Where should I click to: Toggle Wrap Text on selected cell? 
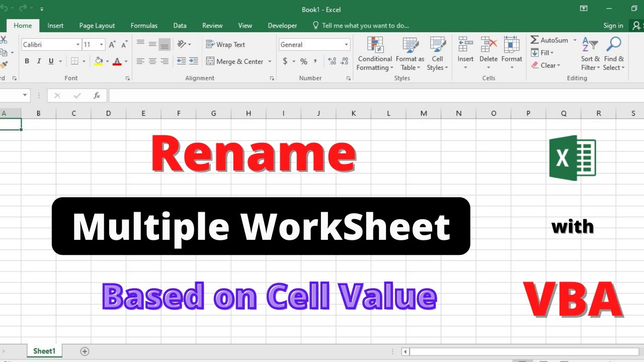225,44
